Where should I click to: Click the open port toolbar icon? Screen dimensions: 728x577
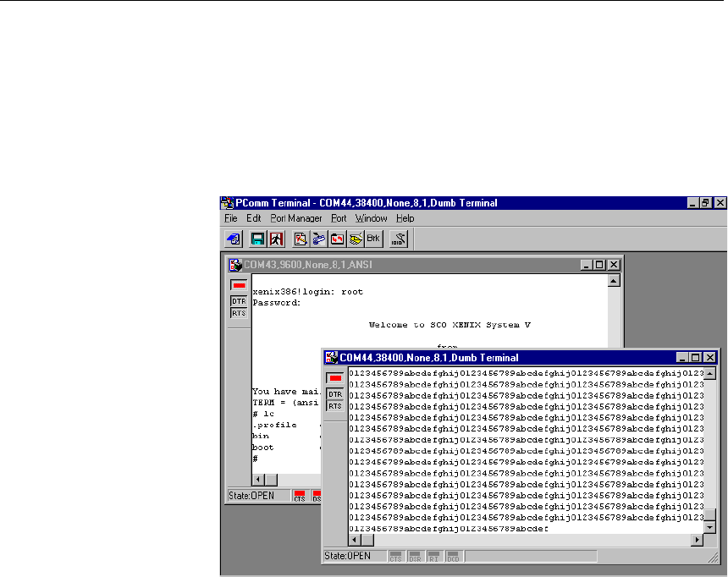tap(234, 239)
